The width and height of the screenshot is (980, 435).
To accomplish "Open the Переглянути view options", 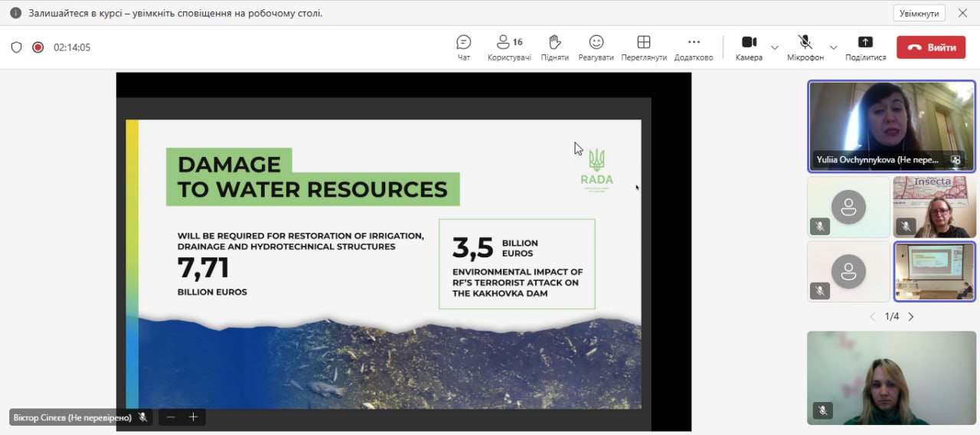I will (x=643, y=47).
